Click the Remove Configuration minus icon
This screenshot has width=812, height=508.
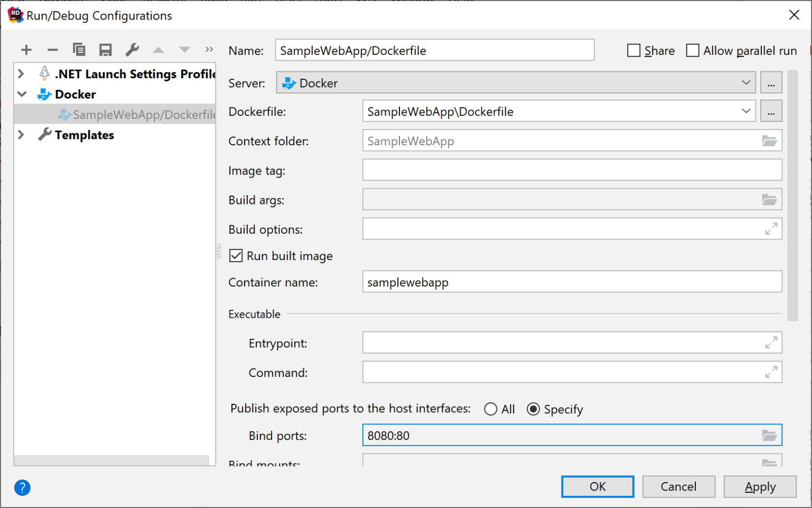click(x=52, y=50)
